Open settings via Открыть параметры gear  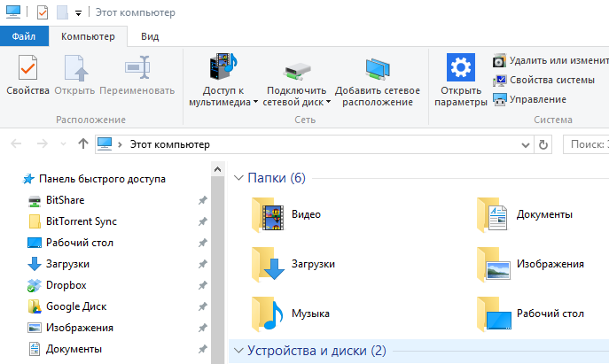461,67
